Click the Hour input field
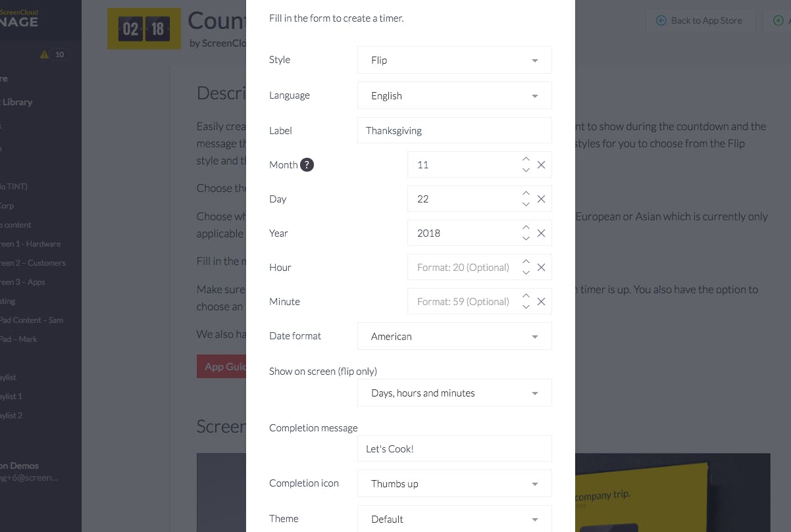 (x=463, y=268)
